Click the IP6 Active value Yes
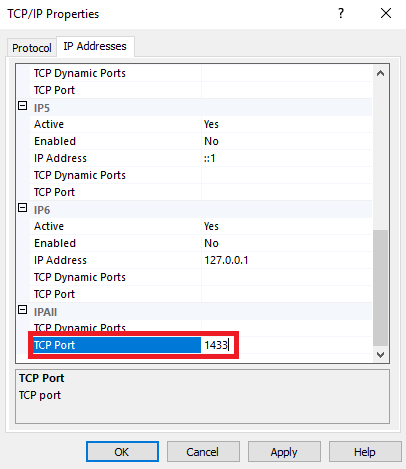The height and width of the screenshot is (469, 406). 211,226
